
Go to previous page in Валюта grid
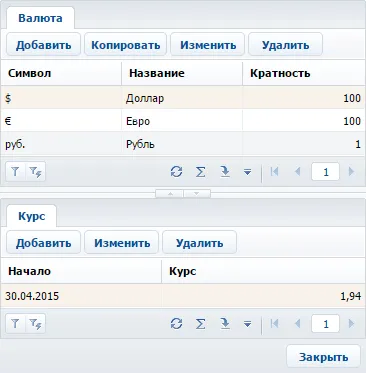(298, 172)
